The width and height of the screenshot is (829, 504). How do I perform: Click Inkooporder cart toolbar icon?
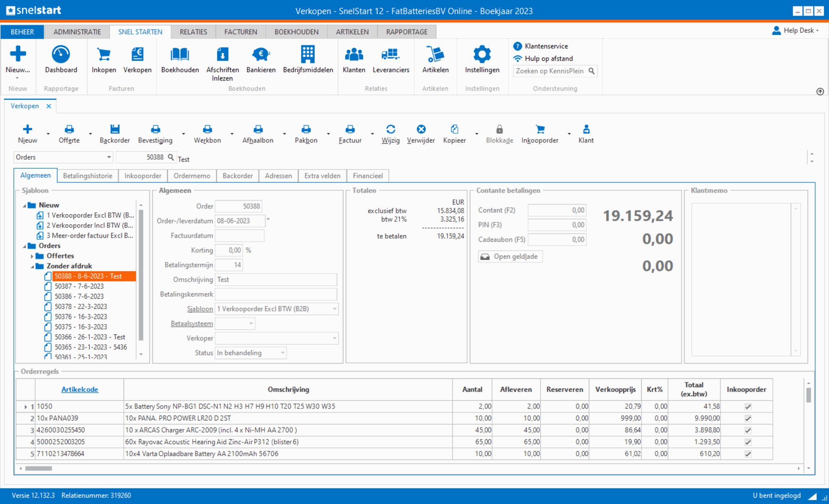coord(540,129)
